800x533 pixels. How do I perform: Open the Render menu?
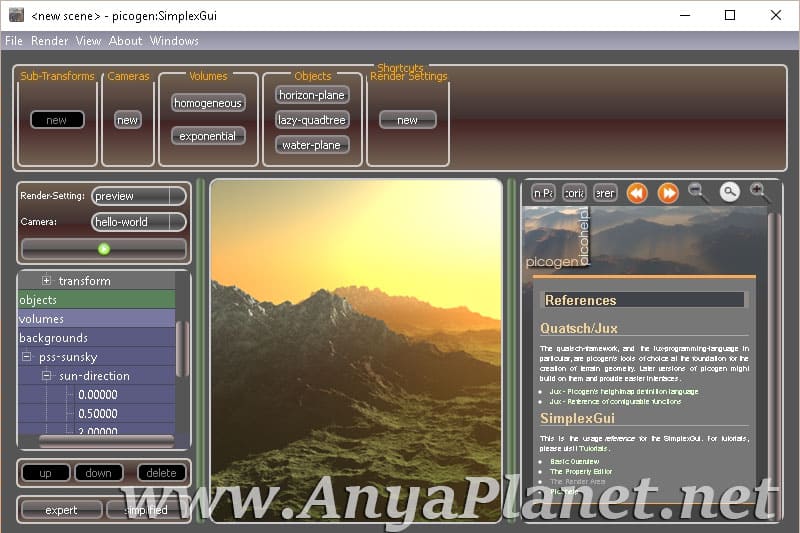(49, 41)
